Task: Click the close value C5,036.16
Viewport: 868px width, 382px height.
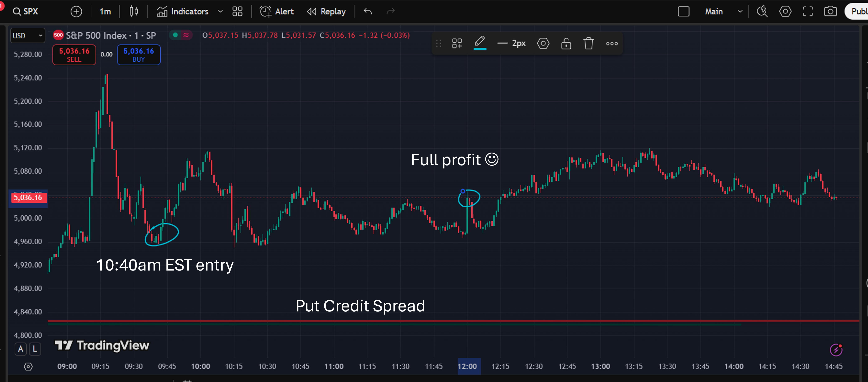Action: (337, 35)
